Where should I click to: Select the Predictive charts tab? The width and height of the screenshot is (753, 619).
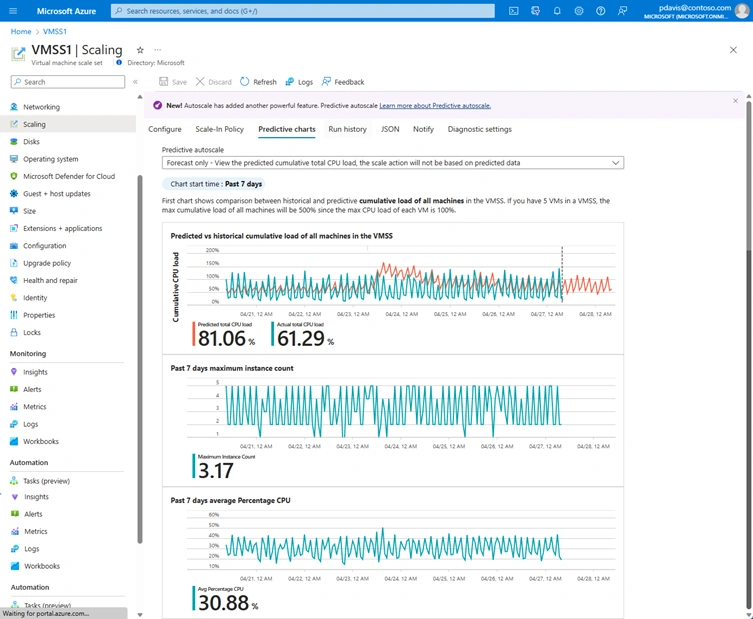[287, 129]
